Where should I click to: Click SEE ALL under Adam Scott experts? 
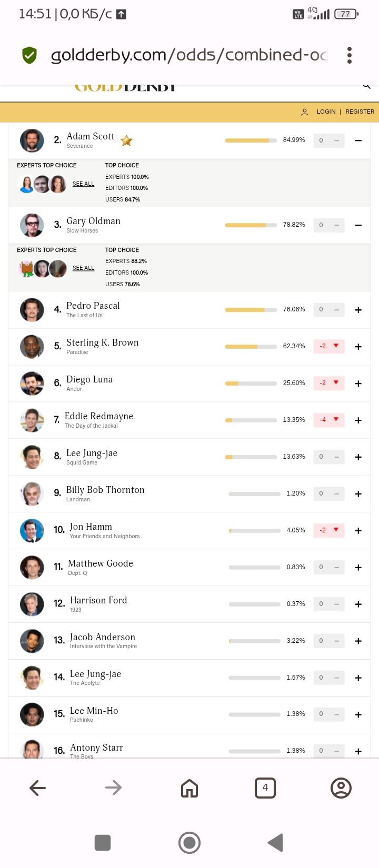point(84,184)
